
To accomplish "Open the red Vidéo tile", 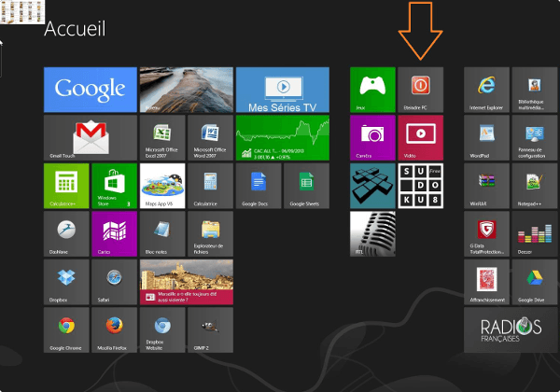I will tap(421, 138).
